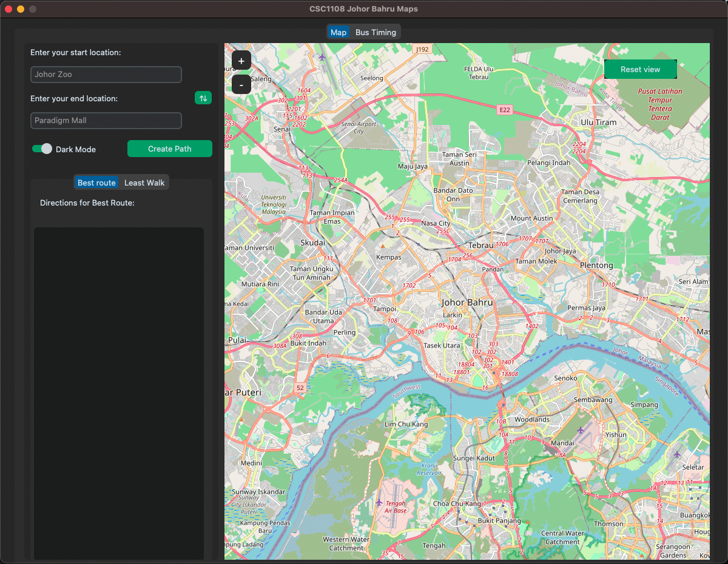Click the Seletar airport plane icon
The height and width of the screenshot is (564, 728).
coord(677,454)
